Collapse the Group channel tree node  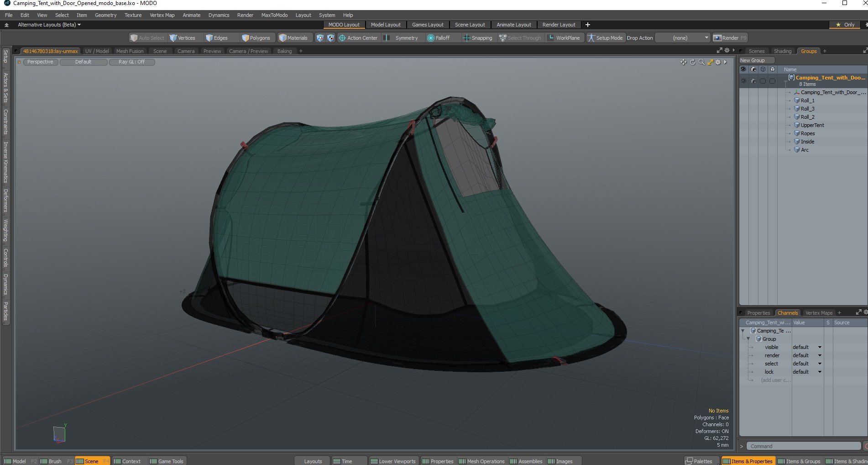748,339
